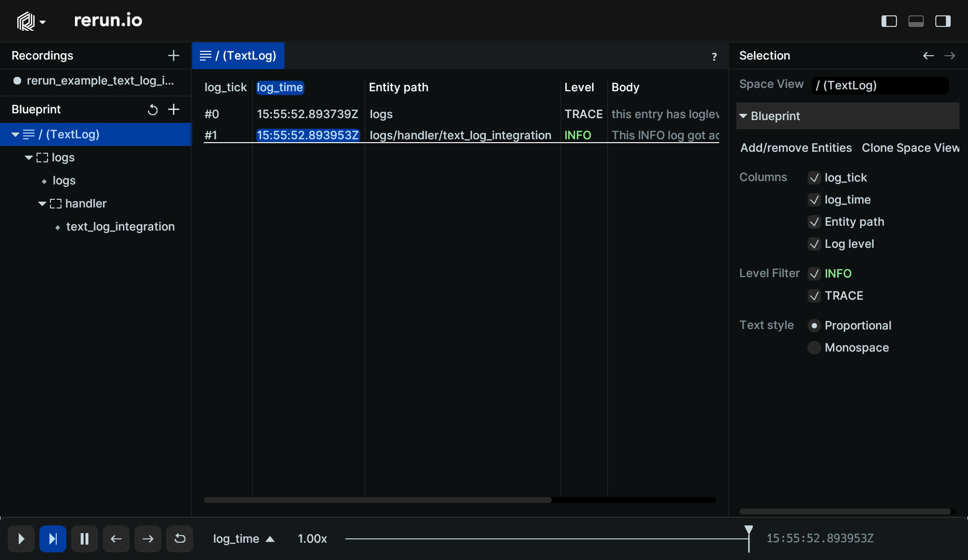Toggle the loop playback button
Screen dimensions: 968x560
click(180, 539)
